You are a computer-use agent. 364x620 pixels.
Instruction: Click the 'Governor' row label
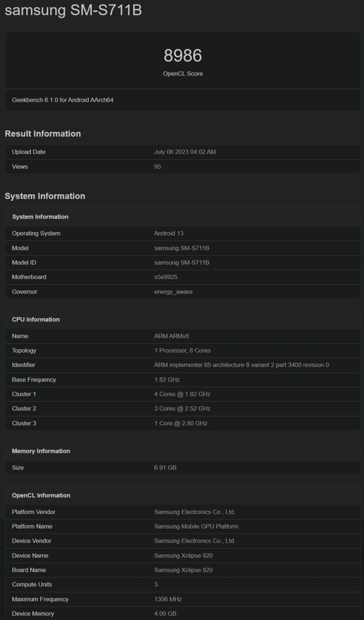(25, 292)
